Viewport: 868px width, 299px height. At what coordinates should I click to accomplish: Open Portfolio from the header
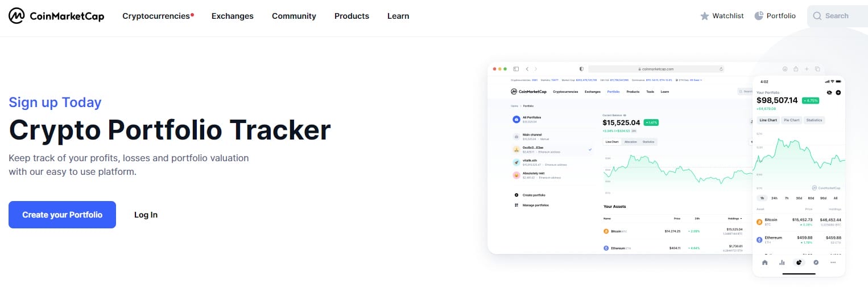coord(775,16)
